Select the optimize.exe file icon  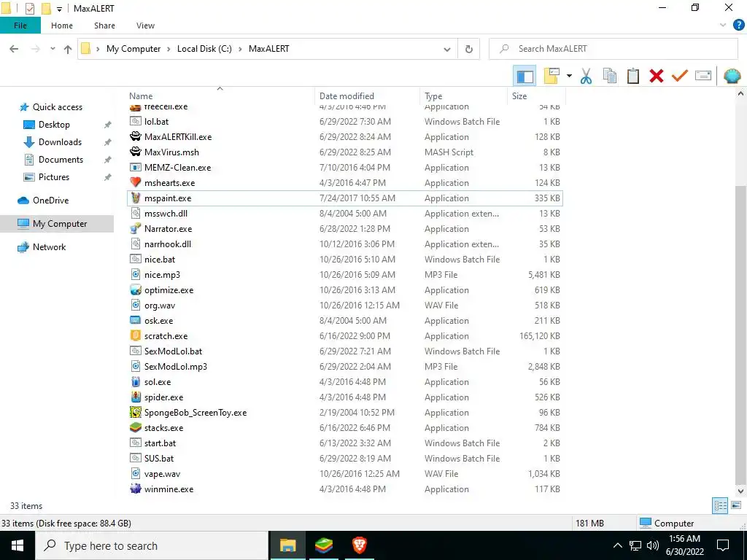pos(136,289)
